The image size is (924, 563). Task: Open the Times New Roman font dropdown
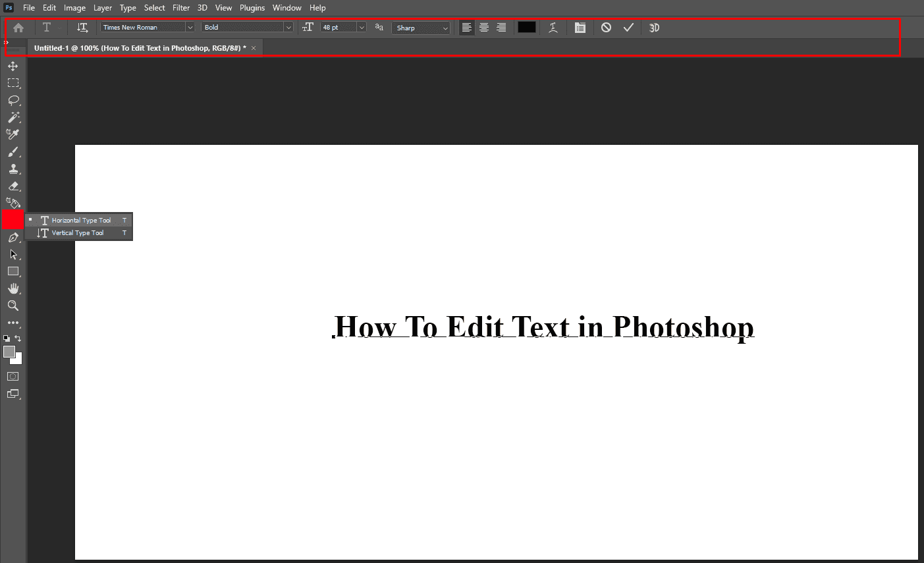[x=190, y=28]
